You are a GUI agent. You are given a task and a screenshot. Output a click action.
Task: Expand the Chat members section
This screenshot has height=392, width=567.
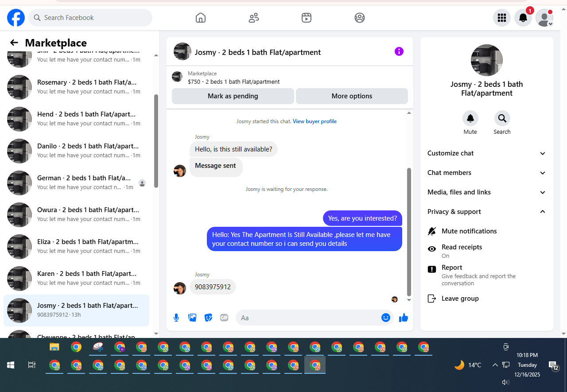tap(487, 173)
